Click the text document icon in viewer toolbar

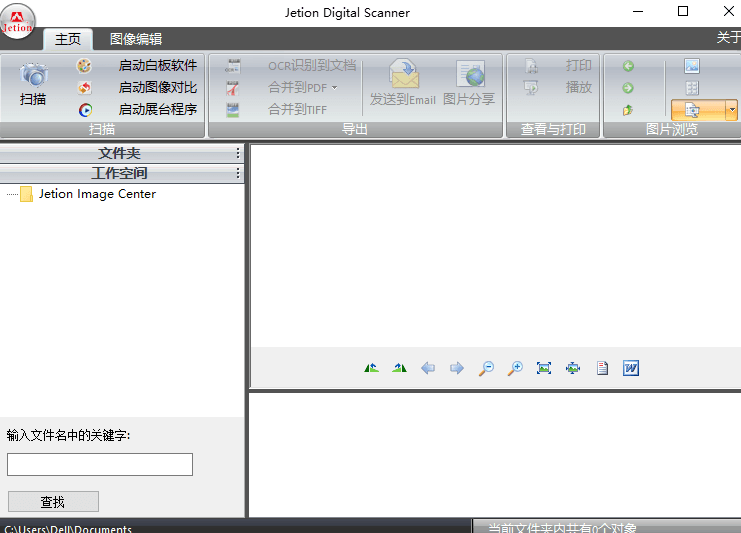coord(602,368)
